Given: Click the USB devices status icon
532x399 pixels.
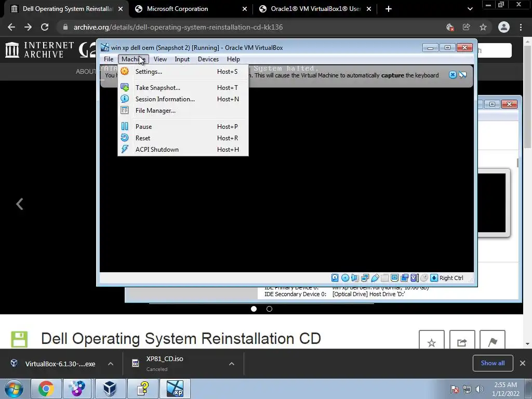Looking at the screenshot, I should point(375,278).
